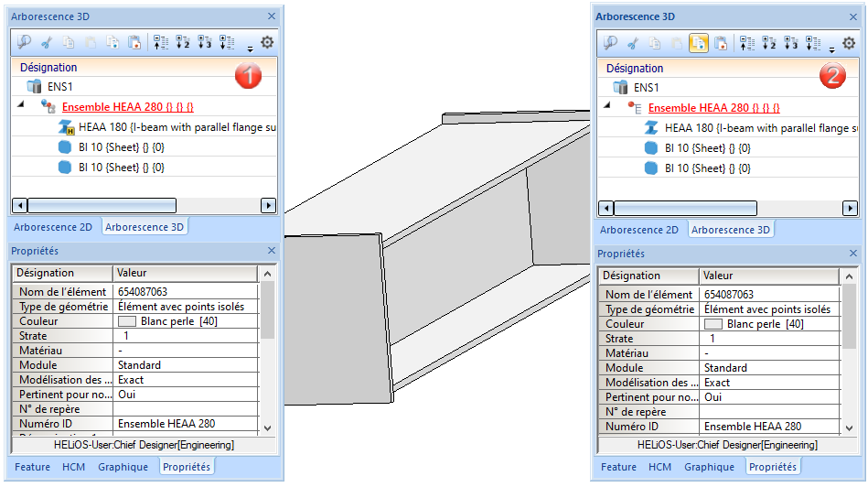Switch to Arborescence 2D tab in right panel
The height and width of the screenshot is (487, 868).
(x=639, y=230)
